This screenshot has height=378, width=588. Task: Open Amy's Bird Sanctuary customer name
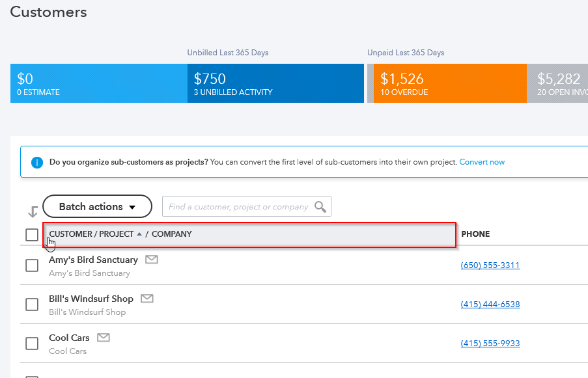[93, 260]
